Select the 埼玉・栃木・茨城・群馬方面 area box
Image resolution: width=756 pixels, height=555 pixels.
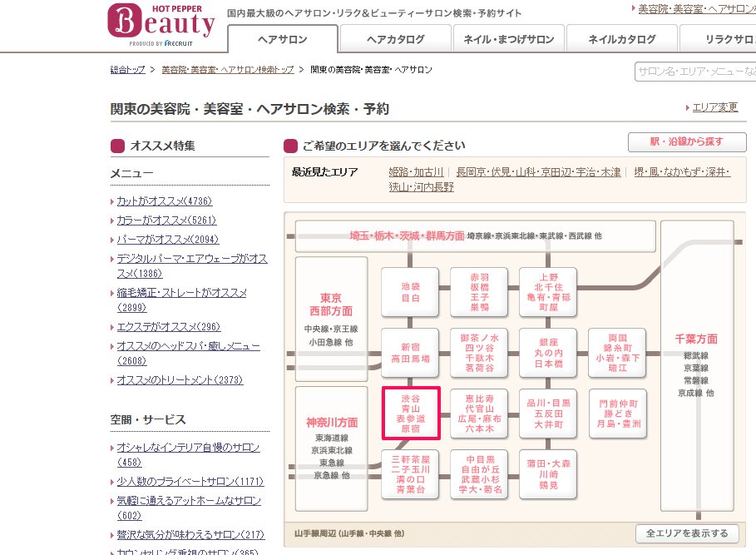476,236
